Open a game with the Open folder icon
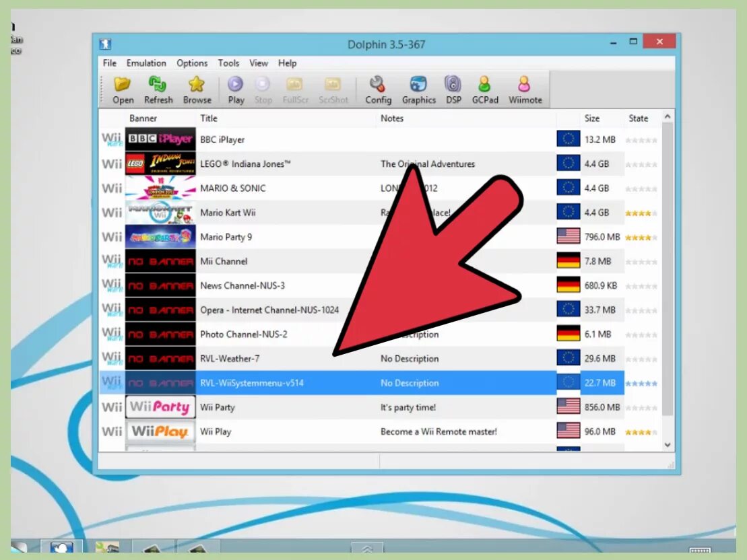747x560 pixels. click(123, 90)
